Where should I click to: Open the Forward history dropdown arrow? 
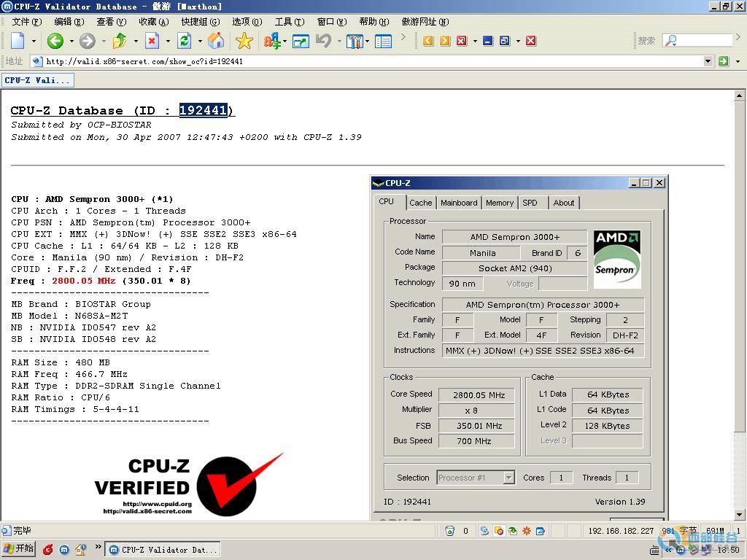pos(104,42)
